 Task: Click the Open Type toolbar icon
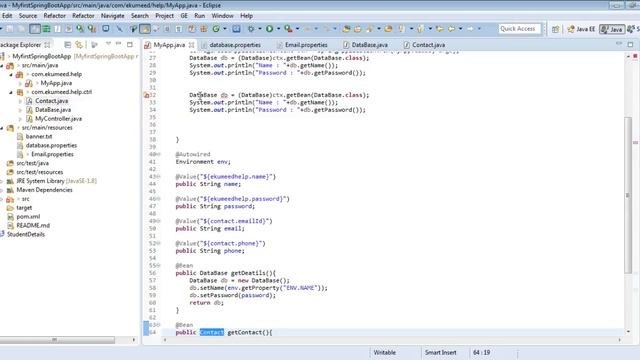point(347,29)
